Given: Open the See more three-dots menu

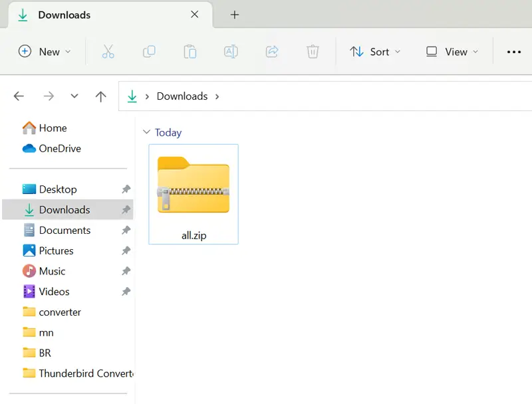Looking at the screenshot, I should point(513,52).
